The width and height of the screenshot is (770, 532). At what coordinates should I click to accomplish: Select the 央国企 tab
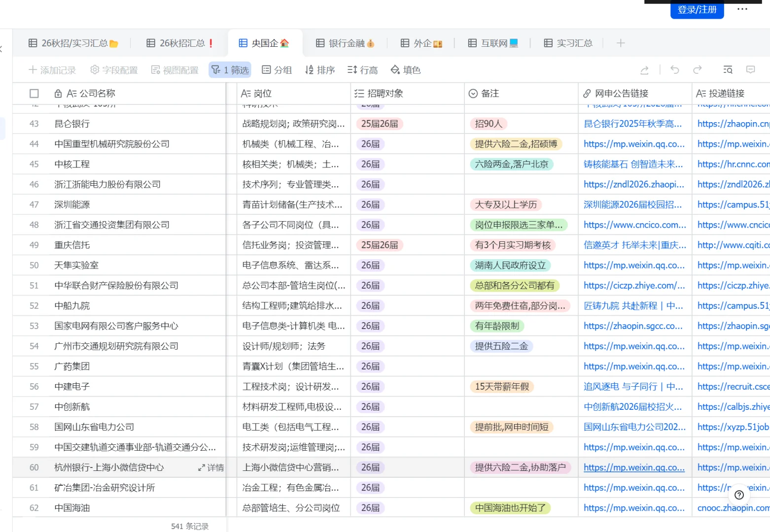(264, 43)
